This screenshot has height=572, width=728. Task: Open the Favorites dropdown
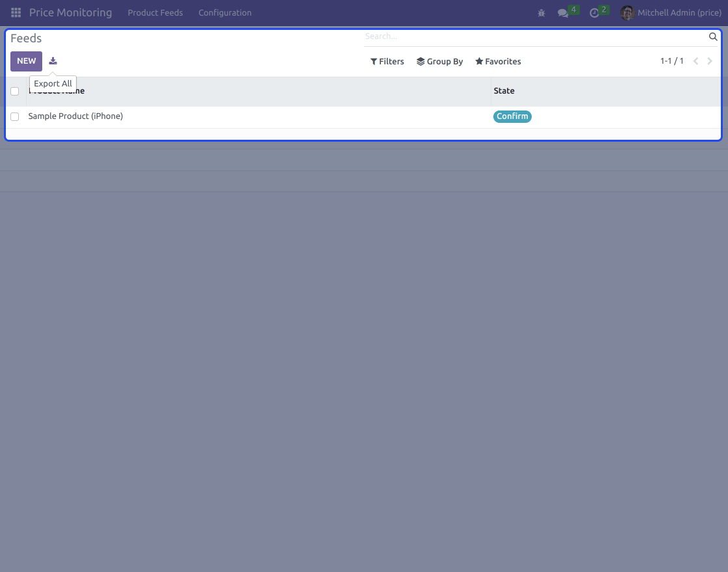click(498, 61)
